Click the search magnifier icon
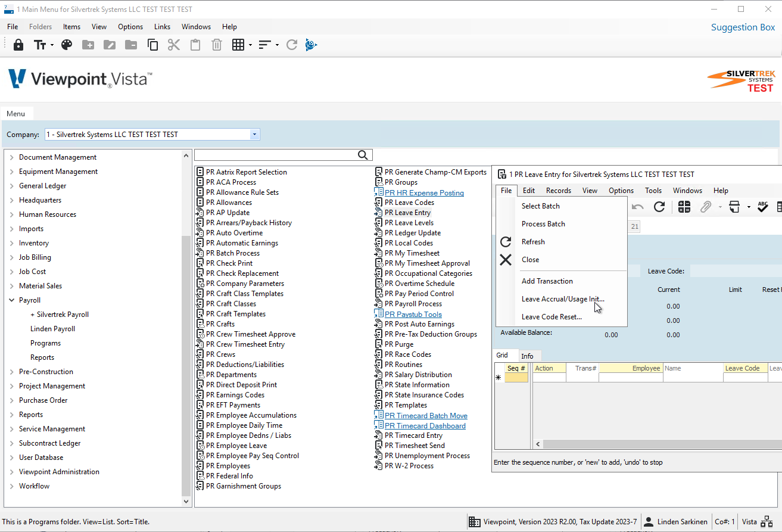 point(363,155)
